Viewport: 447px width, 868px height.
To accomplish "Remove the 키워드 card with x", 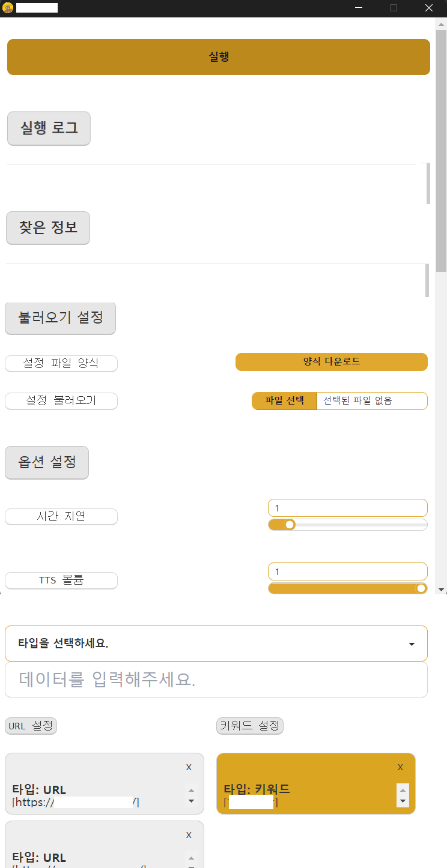I will point(400,767).
